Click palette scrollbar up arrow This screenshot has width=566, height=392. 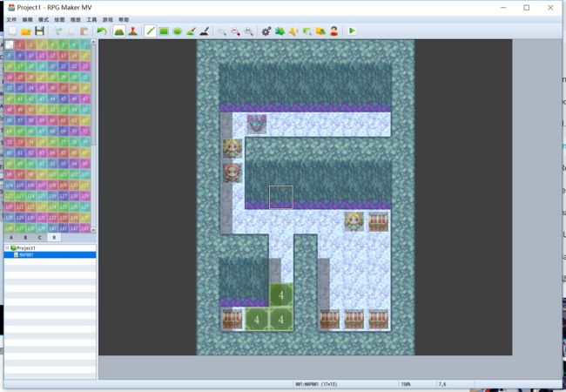pos(93,42)
